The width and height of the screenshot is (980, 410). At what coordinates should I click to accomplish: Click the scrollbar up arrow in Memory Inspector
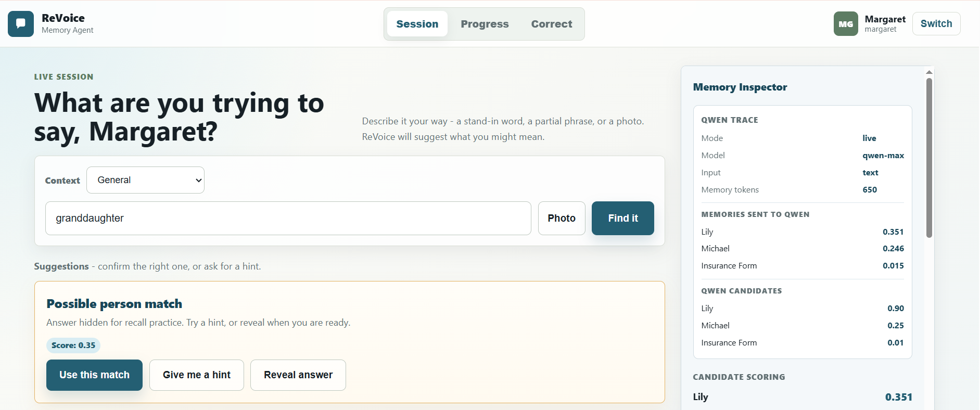coord(929,72)
